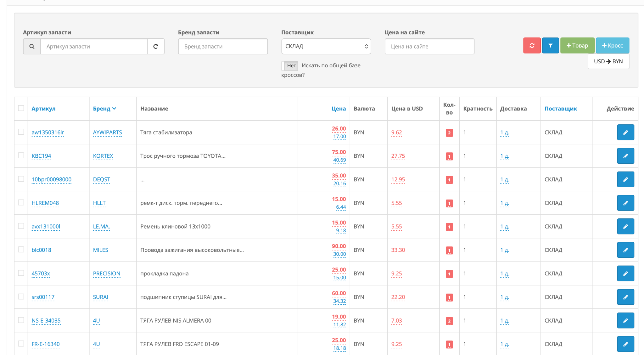Click the reload icon in the article field
This screenshot has height=355, width=644.
tap(156, 46)
